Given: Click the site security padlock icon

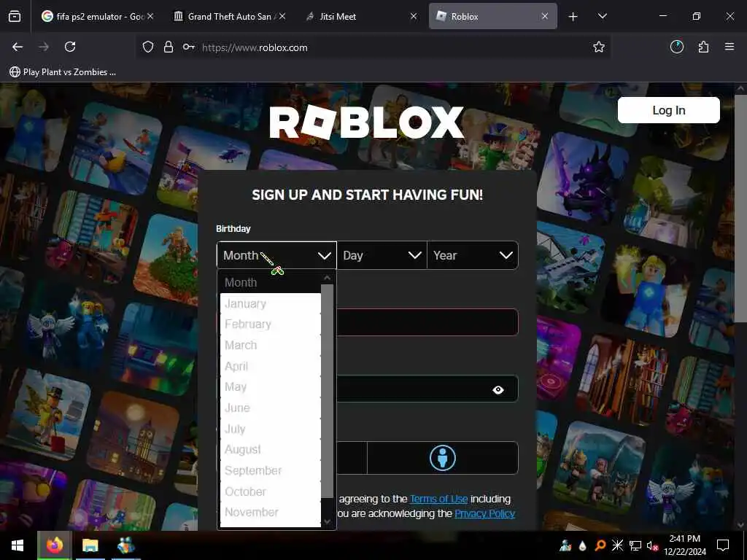Looking at the screenshot, I should click(169, 47).
